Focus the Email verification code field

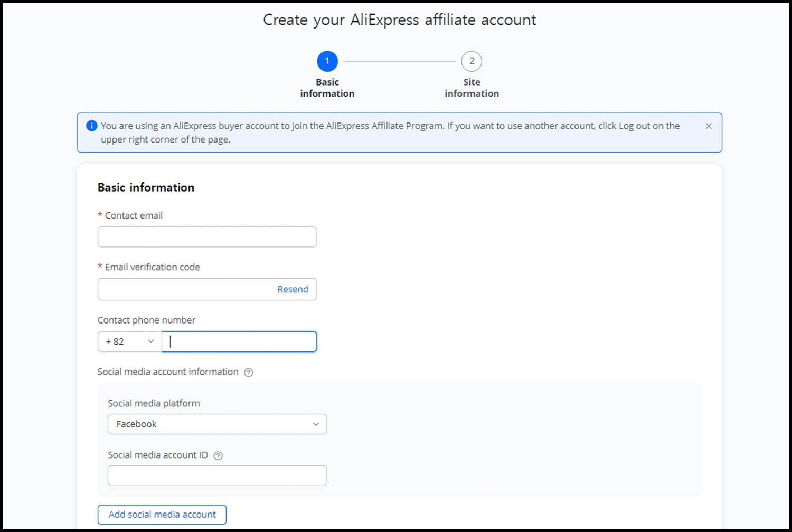pos(207,289)
